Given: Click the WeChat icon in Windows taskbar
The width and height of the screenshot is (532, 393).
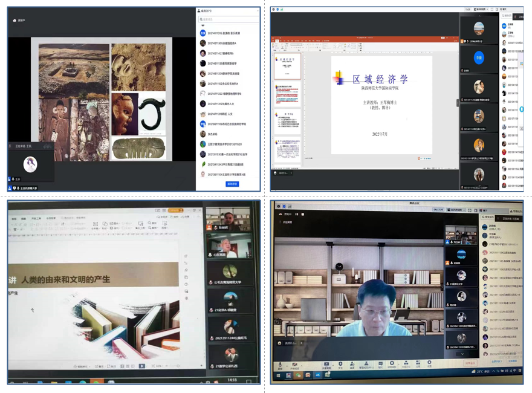Looking at the screenshot, I should tap(298, 375).
